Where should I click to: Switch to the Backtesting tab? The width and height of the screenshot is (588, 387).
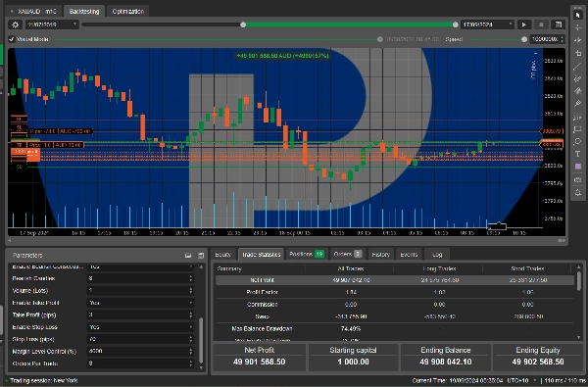[x=84, y=11]
